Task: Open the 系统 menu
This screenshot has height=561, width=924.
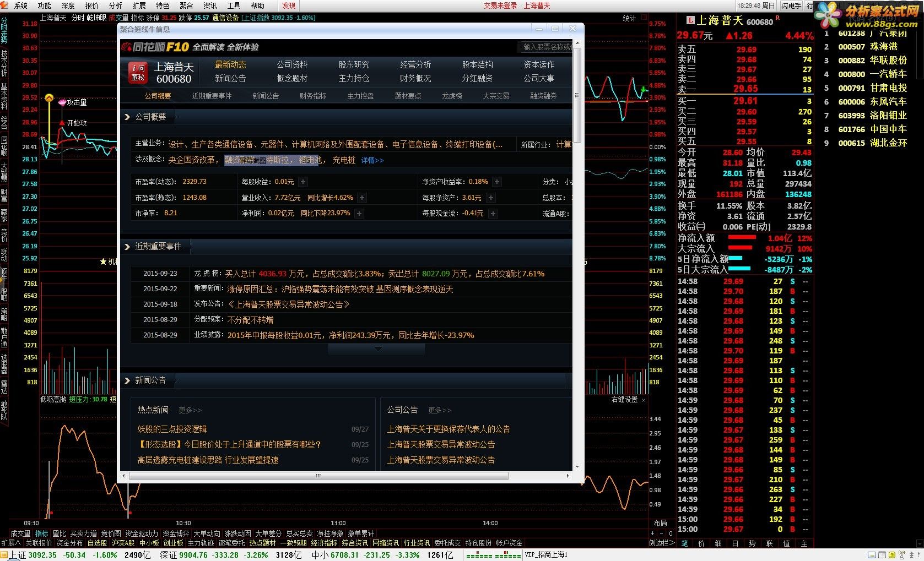Action: (x=20, y=6)
